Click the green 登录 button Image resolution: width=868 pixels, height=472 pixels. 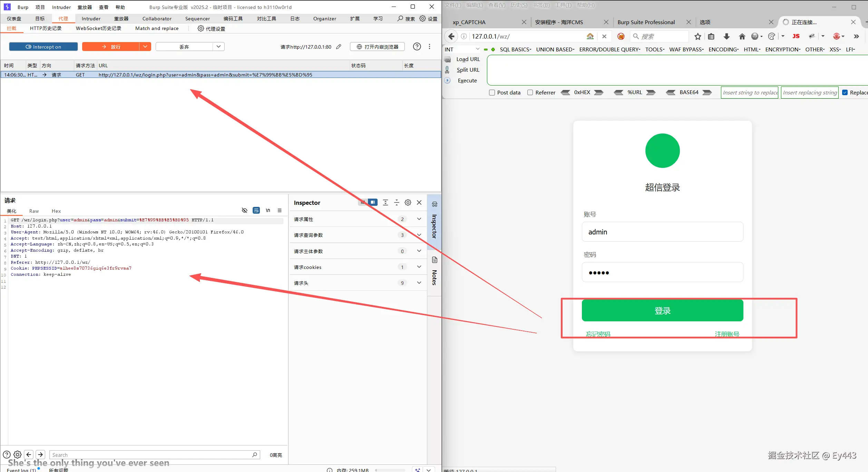tap(662, 311)
